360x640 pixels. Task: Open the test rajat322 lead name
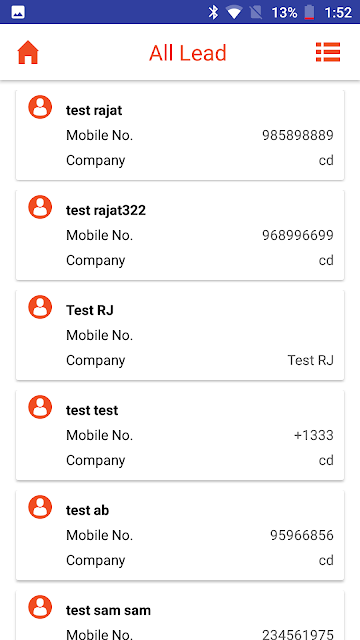tap(106, 210)
